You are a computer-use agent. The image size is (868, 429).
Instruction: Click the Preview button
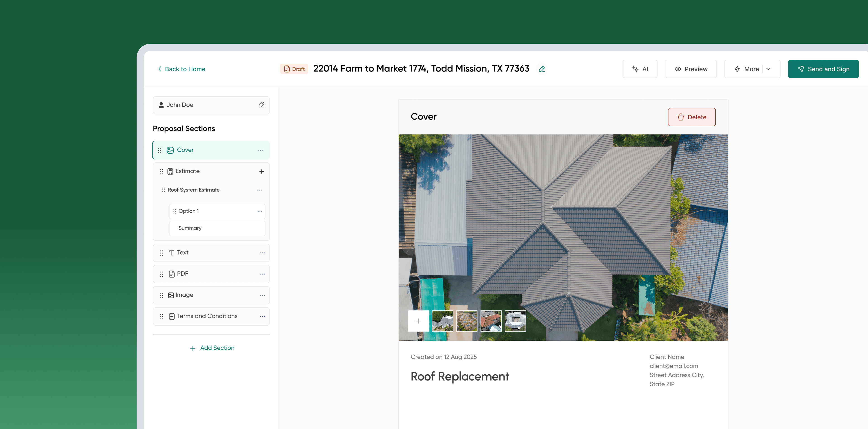(690, 69)
